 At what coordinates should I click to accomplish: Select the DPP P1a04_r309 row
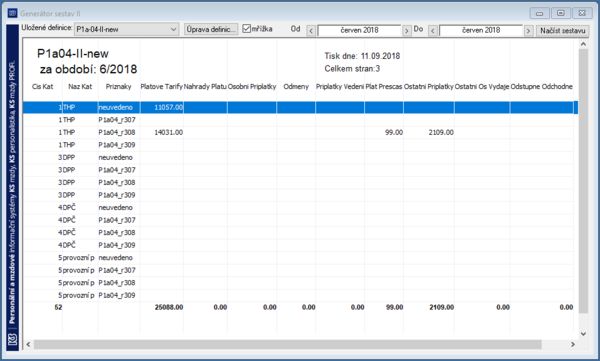click(298, 195)
